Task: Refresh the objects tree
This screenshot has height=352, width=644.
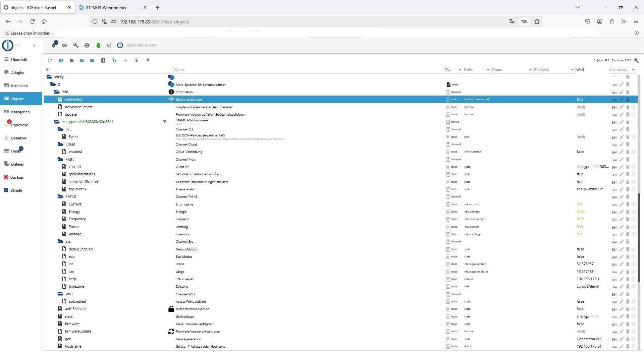Action: tap(50, 60)
